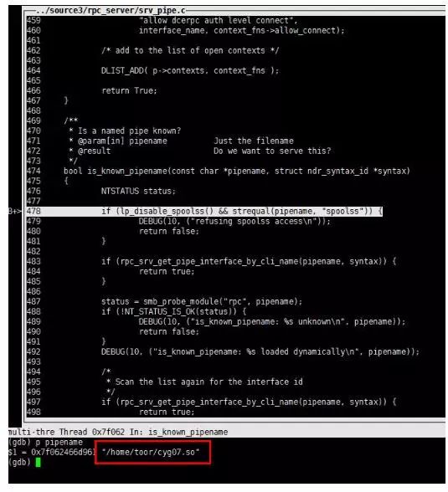This screenshot has height=492, width=448.
Task: Click the "Scan the list again" comment
Action: [x=209, y=382]
